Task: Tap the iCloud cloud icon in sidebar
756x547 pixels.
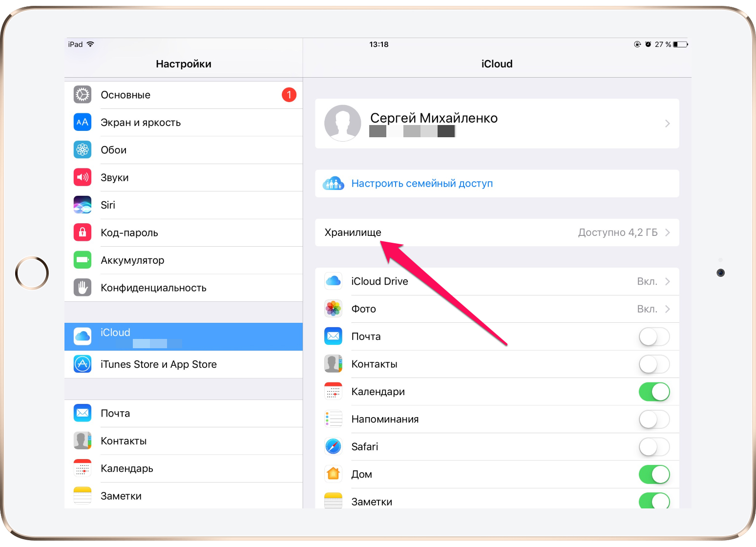Action: click(x=83, y=337)
